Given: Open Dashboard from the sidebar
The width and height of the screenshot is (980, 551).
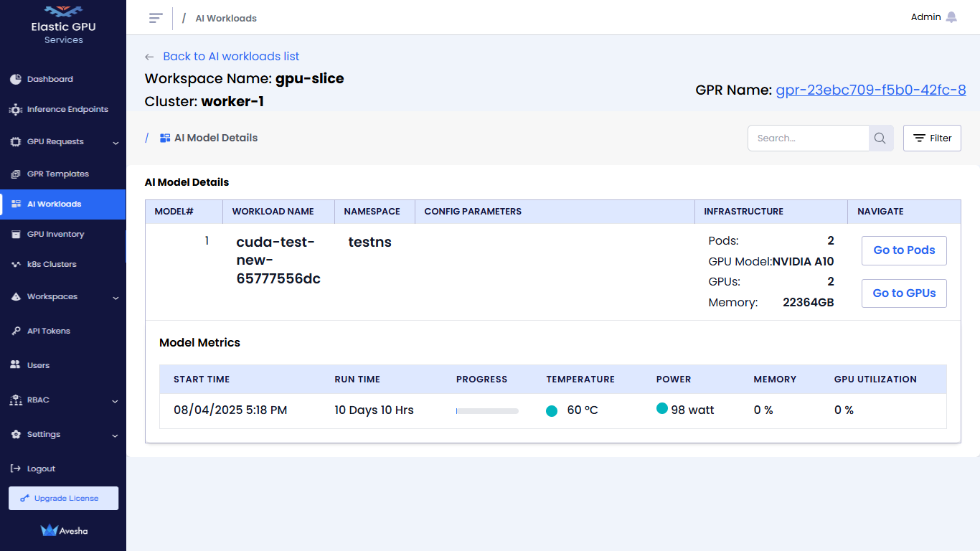Looking at the screenshot, I should [x=50, y=79].
